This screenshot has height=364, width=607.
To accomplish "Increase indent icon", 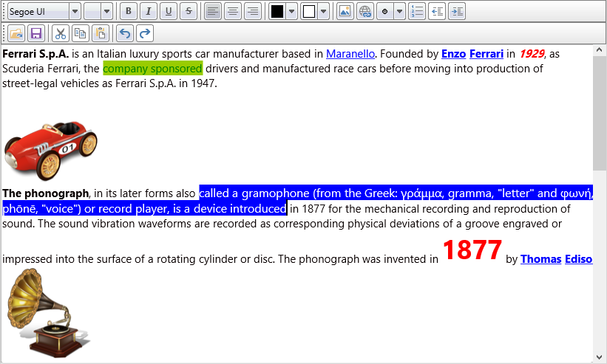I will click(457, 11).
